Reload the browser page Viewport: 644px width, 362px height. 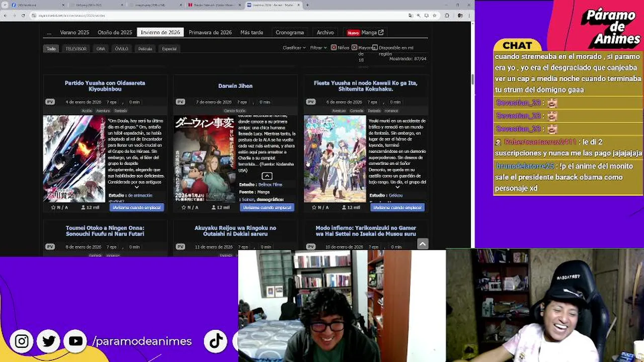[x=23, y=16]
